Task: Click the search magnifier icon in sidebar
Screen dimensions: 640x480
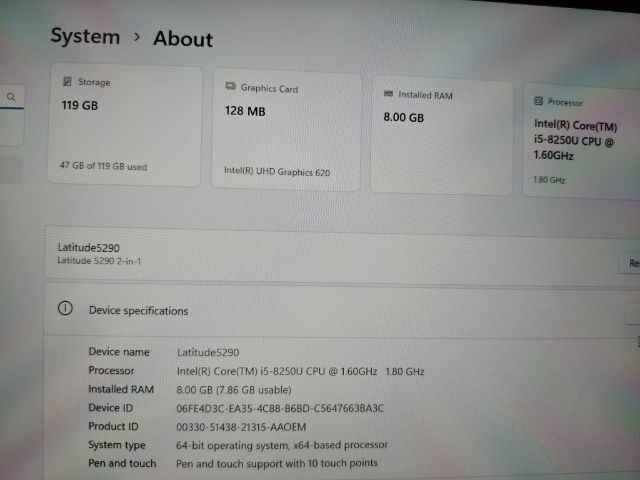Action: click(11, 97)
